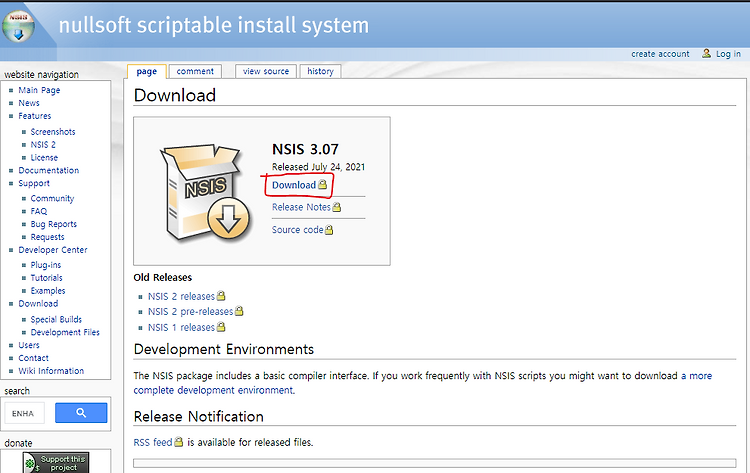Viewport: 750px width, 473px height.
Task: Open Features in the navigation sidebar
Action: (34, 116)
